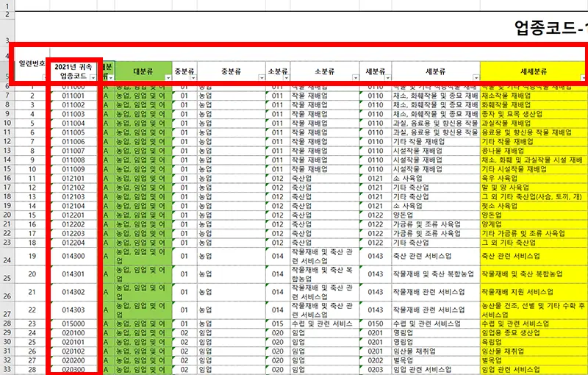Click the cell containing code 020300
Screen dimensions: 588x375
click(x=73, y=370)
